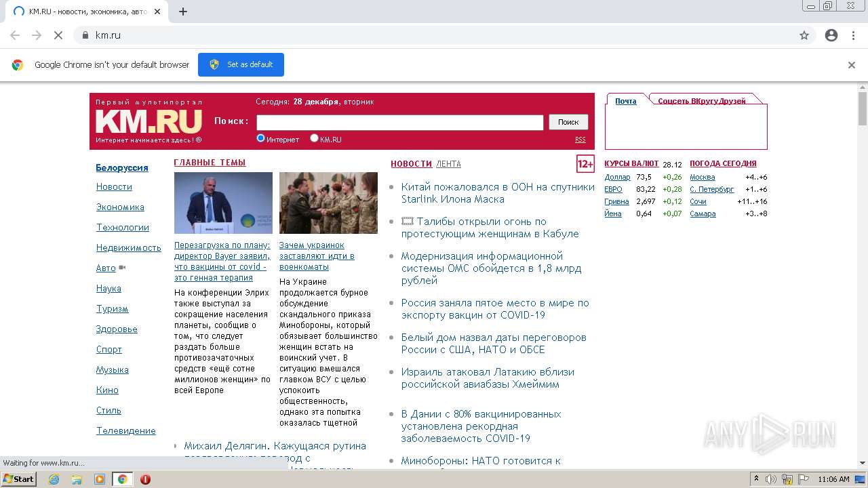Open the Экономика section
Screen dimensions: 868x488
point(120,207)
